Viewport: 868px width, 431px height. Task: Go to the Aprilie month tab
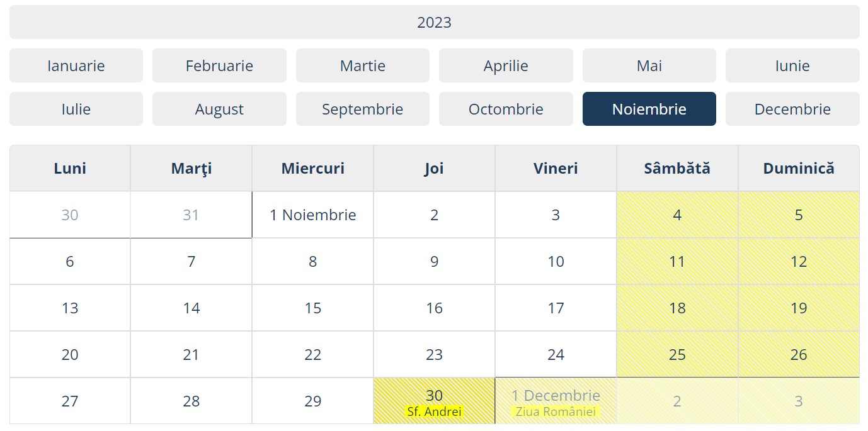(506, 65)
